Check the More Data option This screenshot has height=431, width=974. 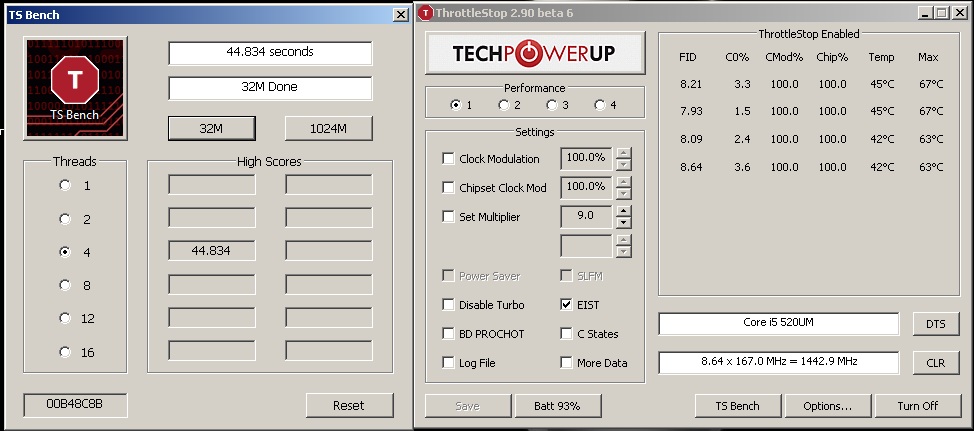coord(566,363)
